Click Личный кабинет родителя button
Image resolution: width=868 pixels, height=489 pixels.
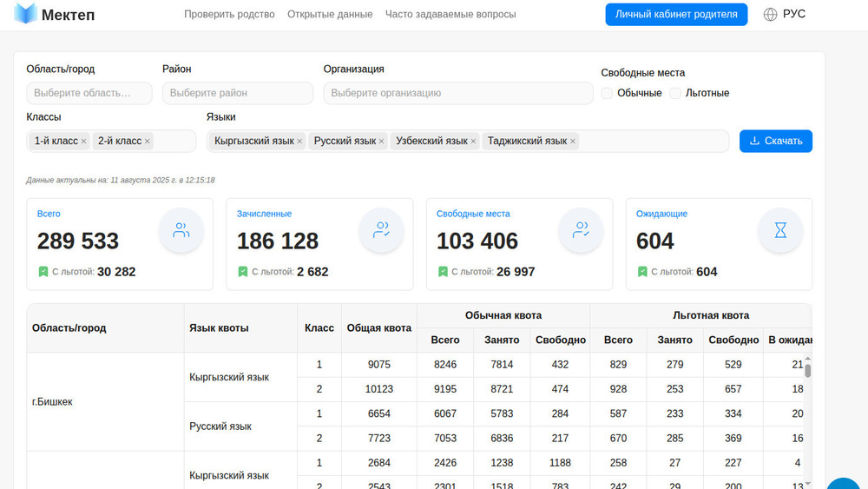click(676, 15)
